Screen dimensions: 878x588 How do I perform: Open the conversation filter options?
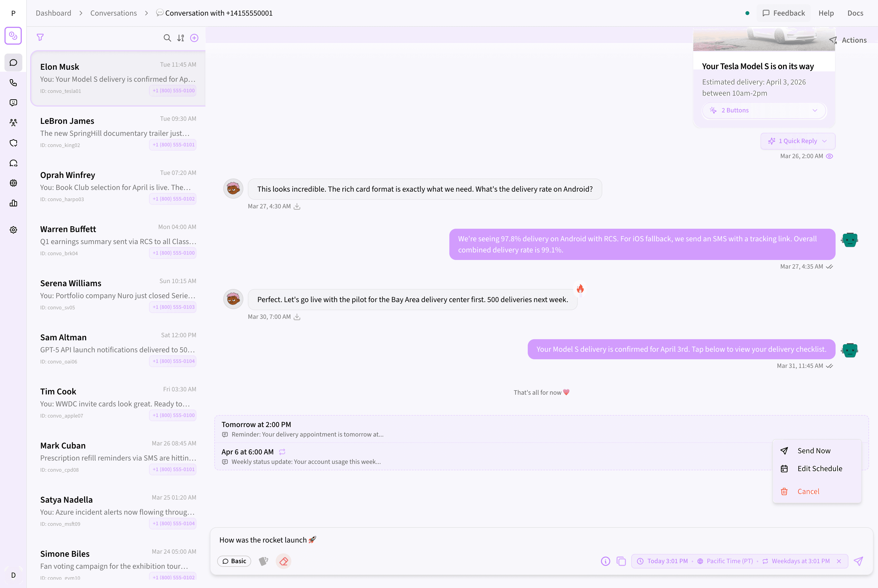click(40, 37)
